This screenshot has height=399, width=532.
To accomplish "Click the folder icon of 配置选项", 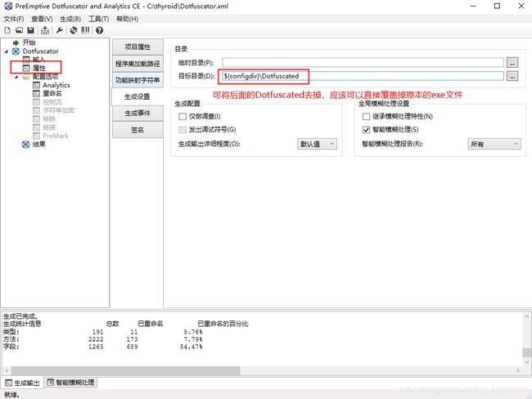I will 26,77.
